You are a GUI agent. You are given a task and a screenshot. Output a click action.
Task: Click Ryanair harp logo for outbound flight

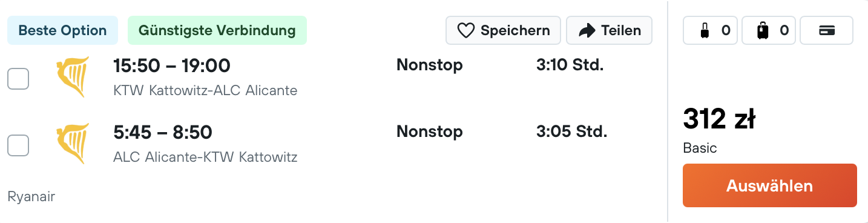[72, 77]
